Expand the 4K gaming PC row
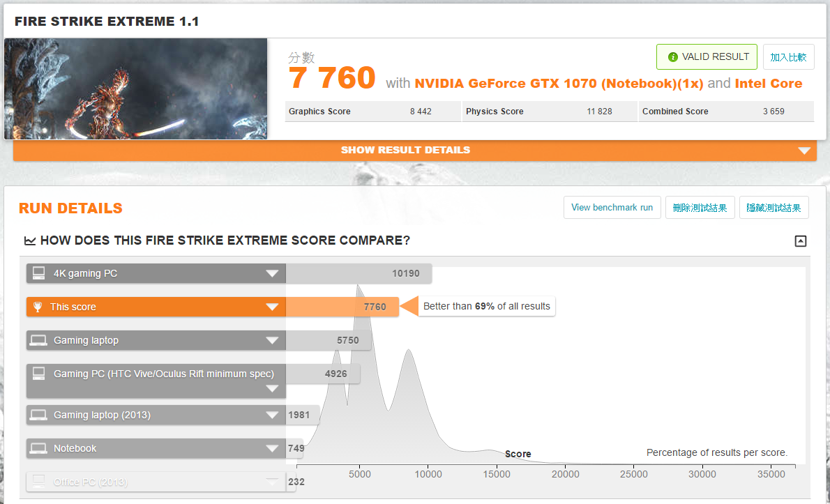Image resolution: width=830 pixels, height=504 pixels. tap(272, 274)
